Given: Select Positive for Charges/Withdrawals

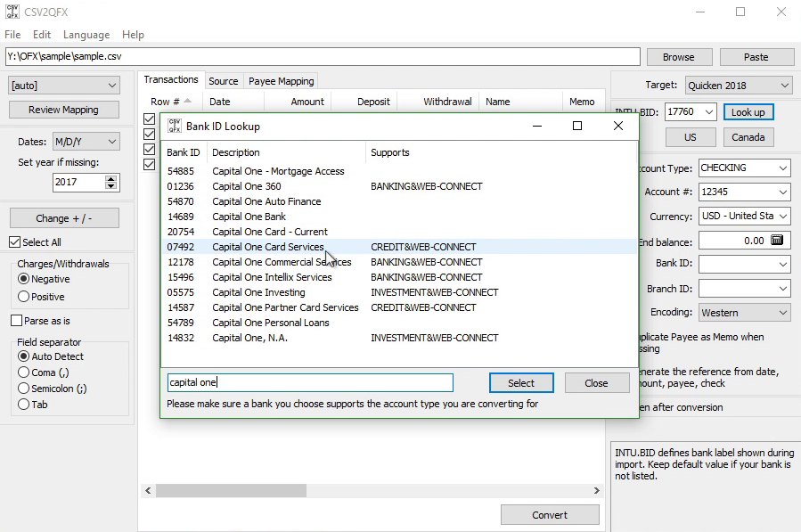Looking at the screenshot, I should (x=23, y=297).
